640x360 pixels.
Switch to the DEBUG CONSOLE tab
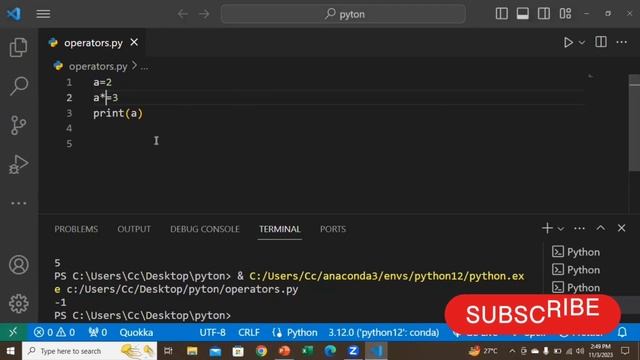pos(205,229)
